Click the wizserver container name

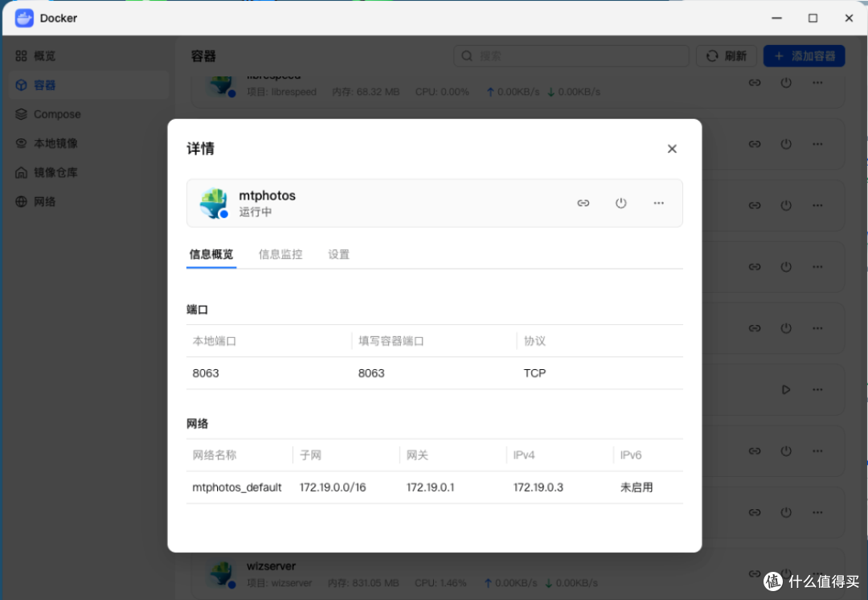coord(272,566)
